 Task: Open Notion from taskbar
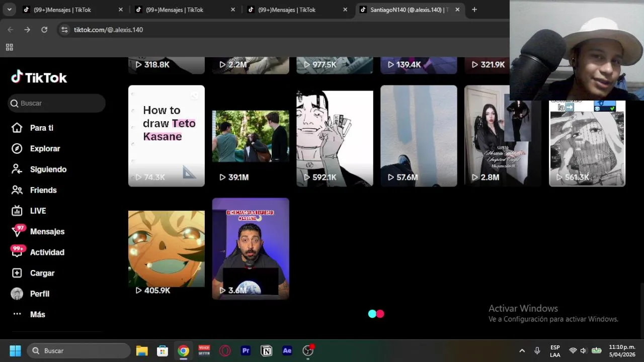point(266,350)
